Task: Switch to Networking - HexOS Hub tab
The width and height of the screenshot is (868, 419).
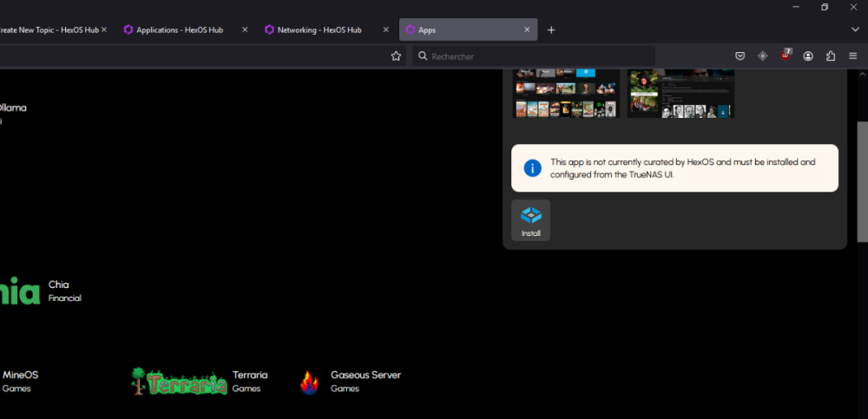Action: click(x=319, y=29)
